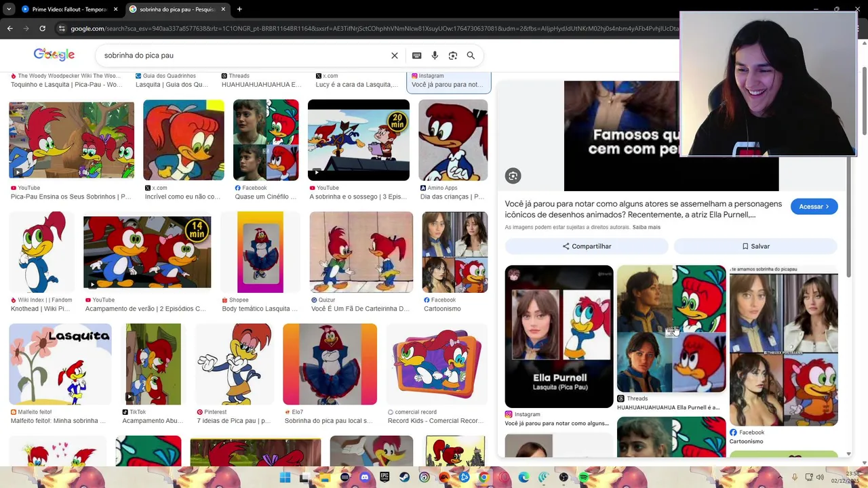
Task: Click the google.com address bar URL
Action: coord(373,28)
